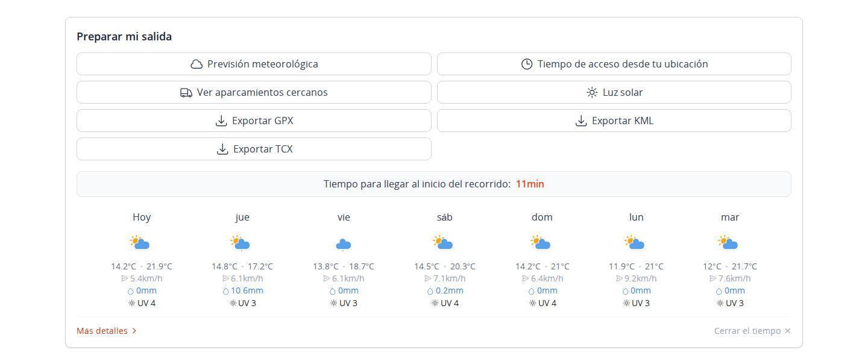Click the 14.2°C • 21.9°C temperatures for Hoy
Screen dimensions: 868x364
(142, 266)
